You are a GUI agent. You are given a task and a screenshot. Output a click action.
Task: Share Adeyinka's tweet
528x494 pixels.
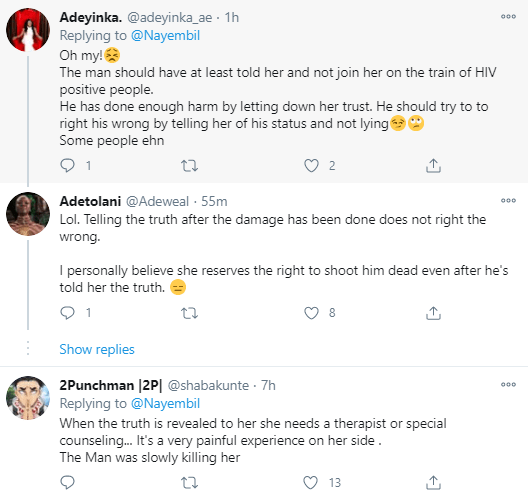tap(433, 165)
